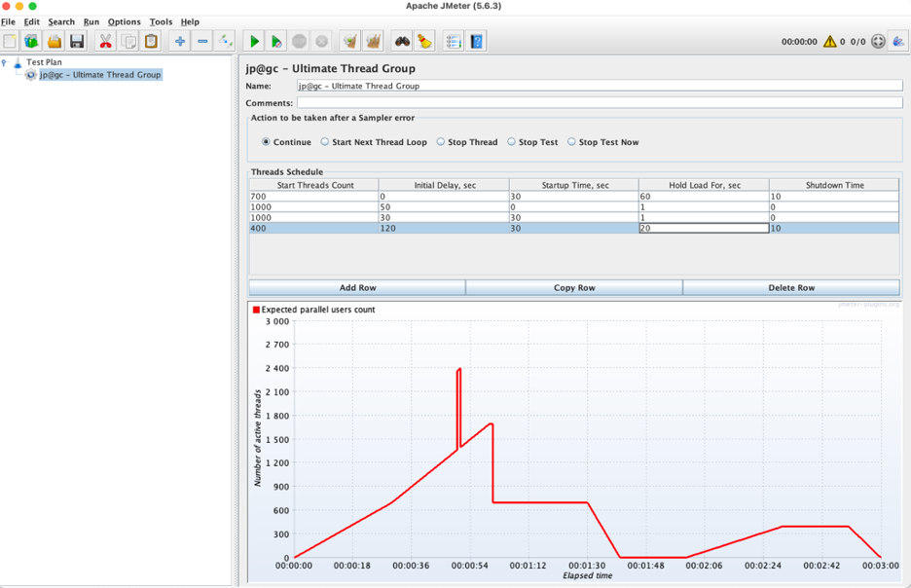Clear results with single broom icon
This screenshot has height=588, width=911.
click(x=350, y=41)
